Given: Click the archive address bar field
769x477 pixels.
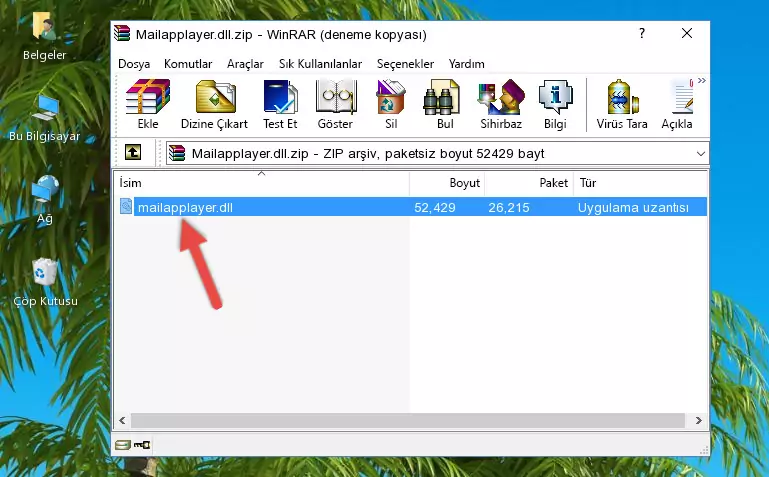Looking at the screenshot, I should pyautogui.click(x=437, y=153).
